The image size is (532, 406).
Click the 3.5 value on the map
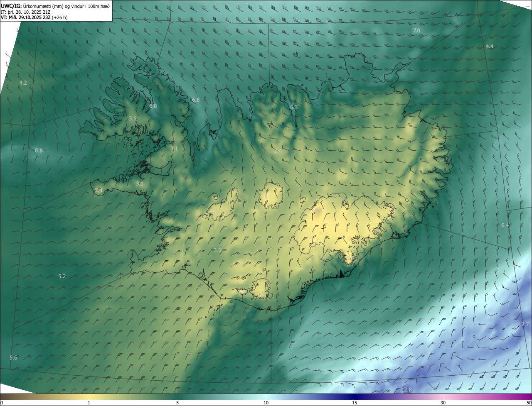pos(217,250)
